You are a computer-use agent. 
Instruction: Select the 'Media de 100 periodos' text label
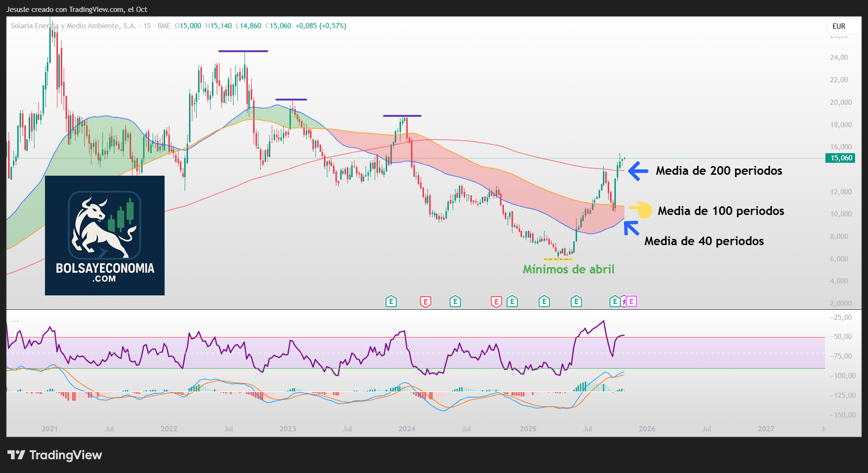[x=721, y=211]
